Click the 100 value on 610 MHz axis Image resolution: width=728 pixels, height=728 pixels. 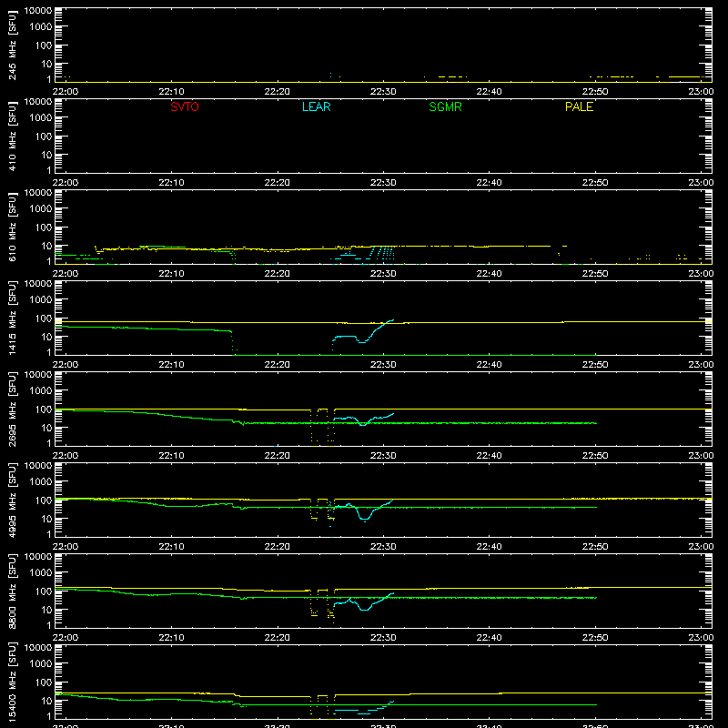43,227
